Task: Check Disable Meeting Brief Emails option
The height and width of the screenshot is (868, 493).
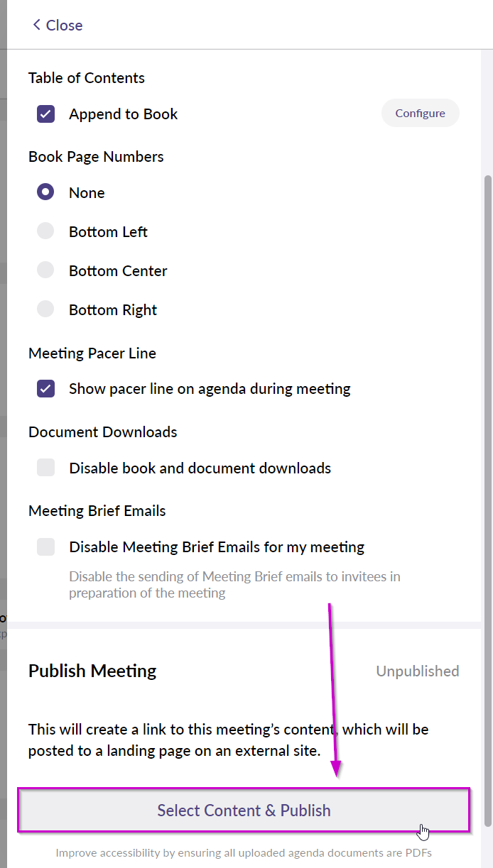Action: point(46,546)
